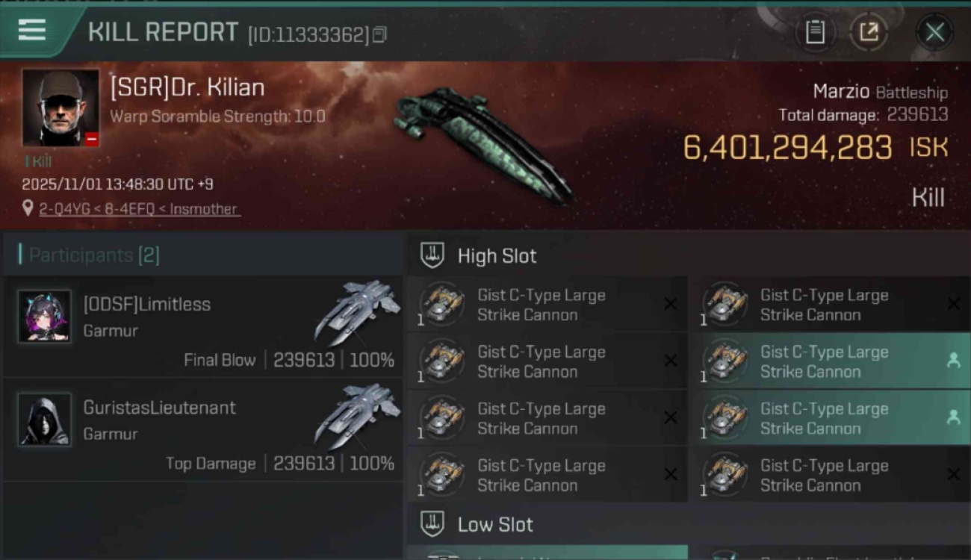
Task: Click the Marzio Battleship ship name
Action: pos(880,93)
